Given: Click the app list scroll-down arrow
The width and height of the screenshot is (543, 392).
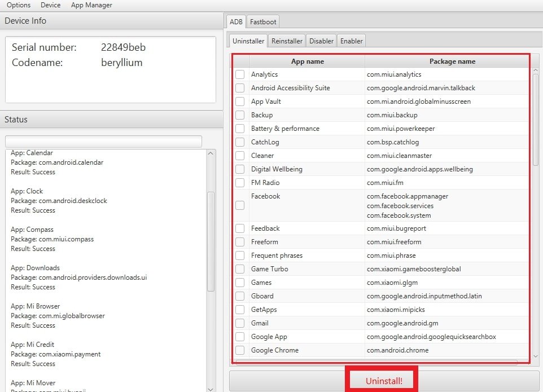Looking at the screenshot, I should coord(536,356).
